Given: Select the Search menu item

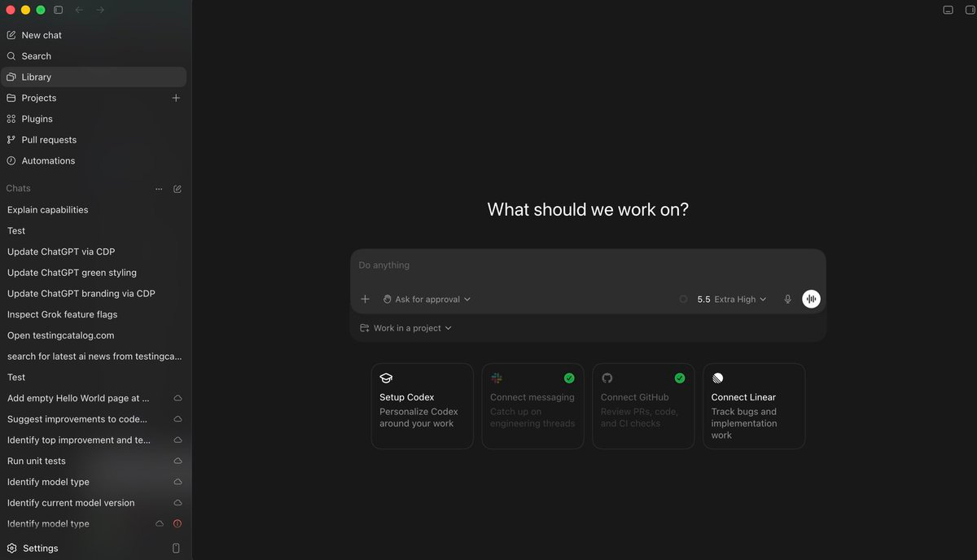Looking at the screenshot, I should pyautogui.click(x=94, y=56).
